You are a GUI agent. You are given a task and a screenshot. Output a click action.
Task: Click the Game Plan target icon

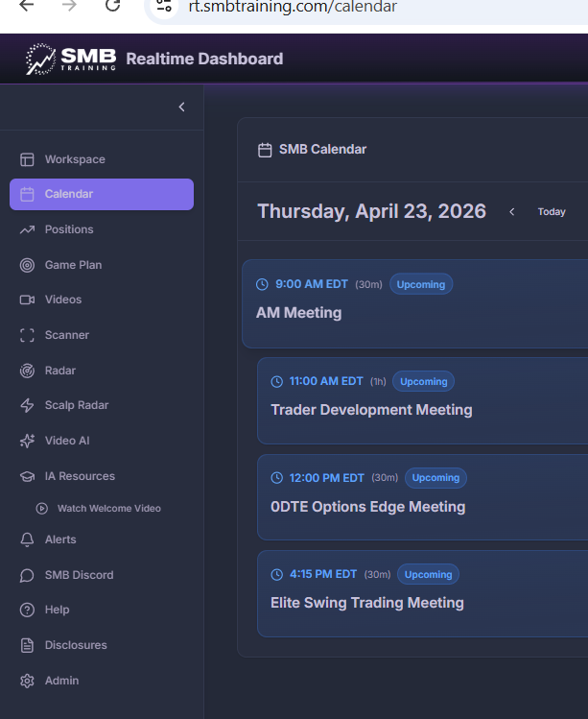pos(27,265)
